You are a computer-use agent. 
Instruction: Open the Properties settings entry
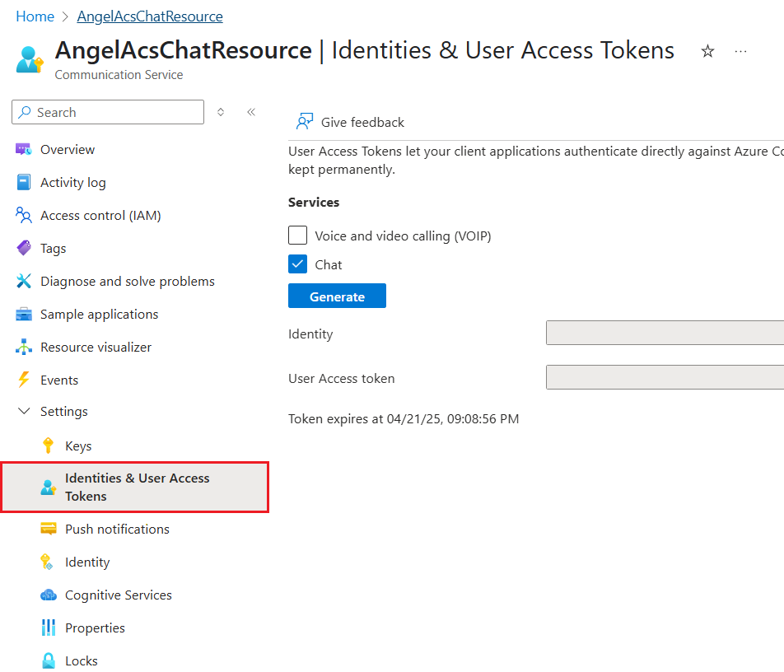point(49,628)
